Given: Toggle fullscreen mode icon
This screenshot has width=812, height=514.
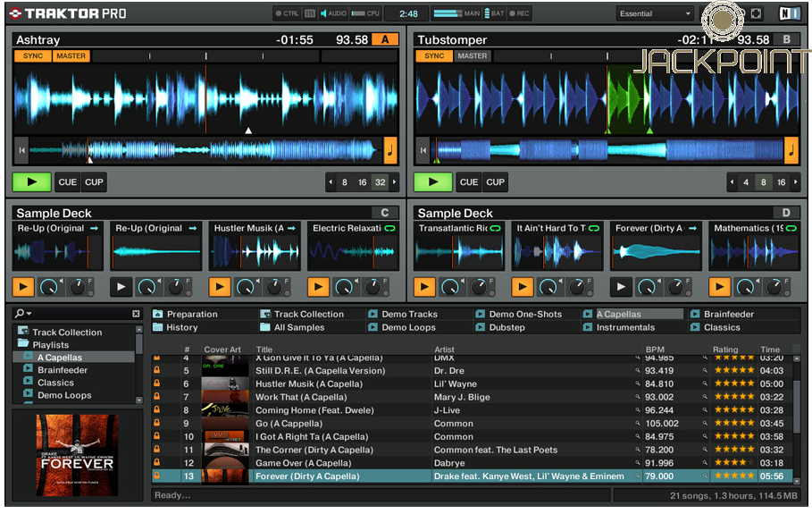Looking at the screenshot, I should pyautogui.click(x=756, y=13).
